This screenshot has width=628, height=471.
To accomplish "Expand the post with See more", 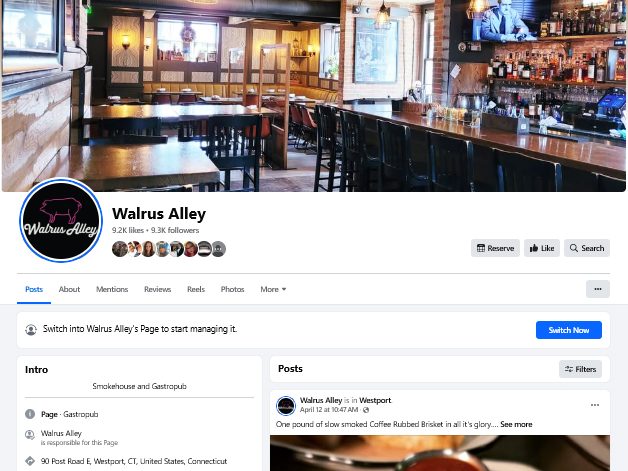I will point(516,424).
